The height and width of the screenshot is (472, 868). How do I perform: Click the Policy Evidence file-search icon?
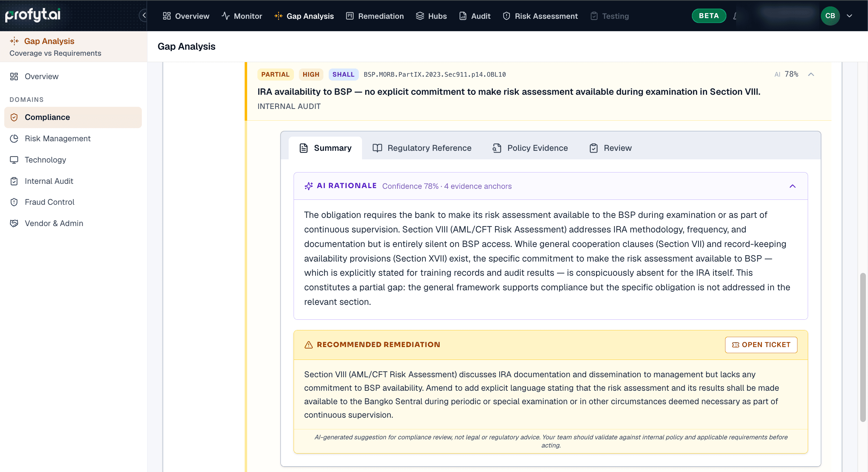[x=497, y=148]
